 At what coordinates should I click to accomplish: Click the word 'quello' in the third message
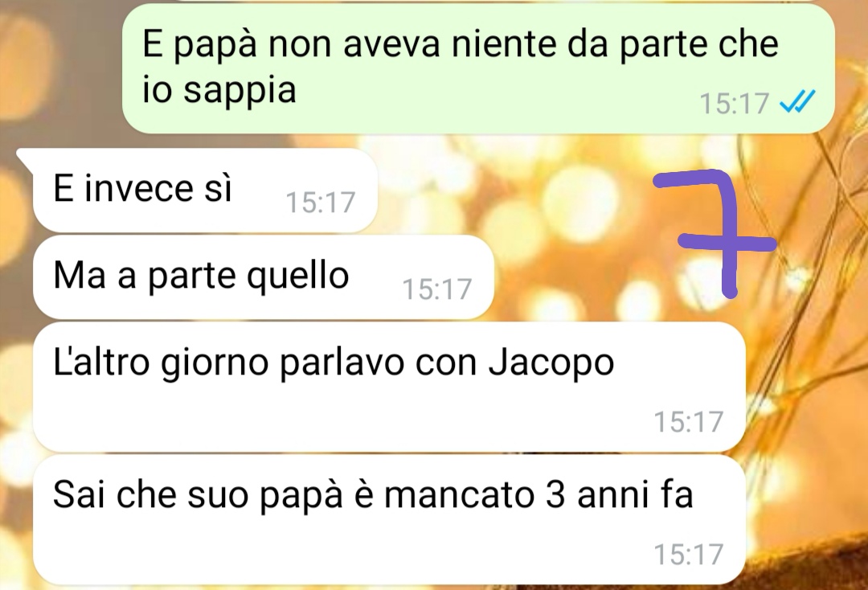tap(297, 276)
